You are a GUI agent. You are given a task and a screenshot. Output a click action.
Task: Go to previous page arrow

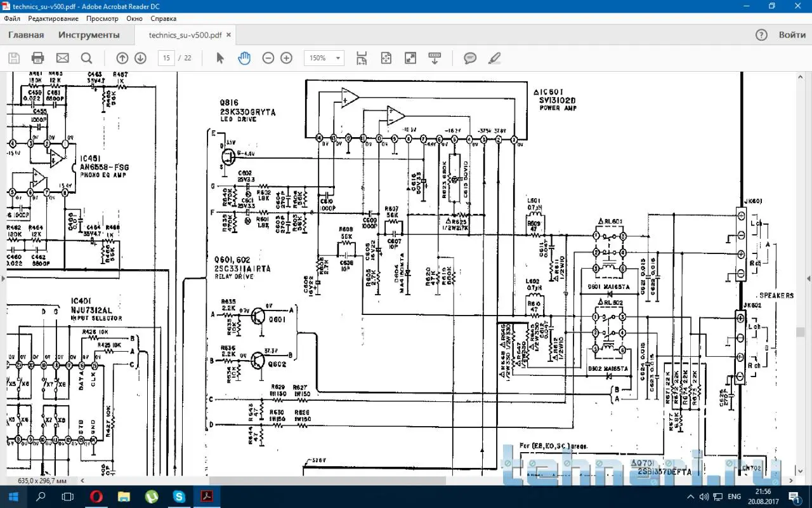tap(122, 58)
